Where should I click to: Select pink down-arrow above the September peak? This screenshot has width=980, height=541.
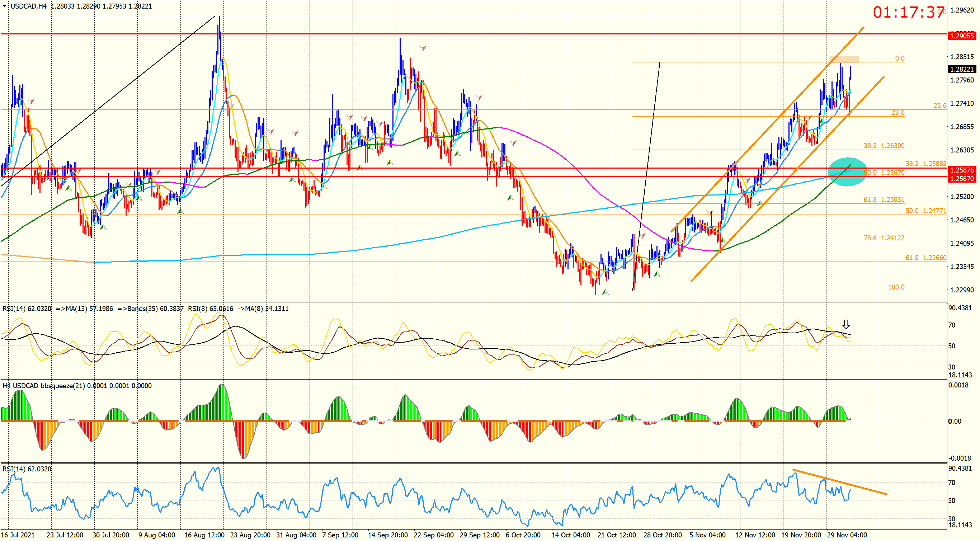[423, 48]
